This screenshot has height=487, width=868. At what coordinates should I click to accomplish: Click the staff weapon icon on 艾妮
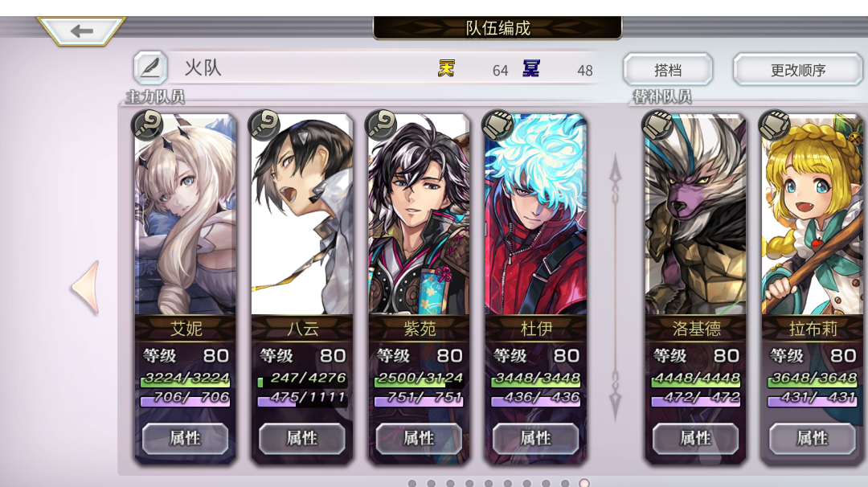[x=147, y=125]
